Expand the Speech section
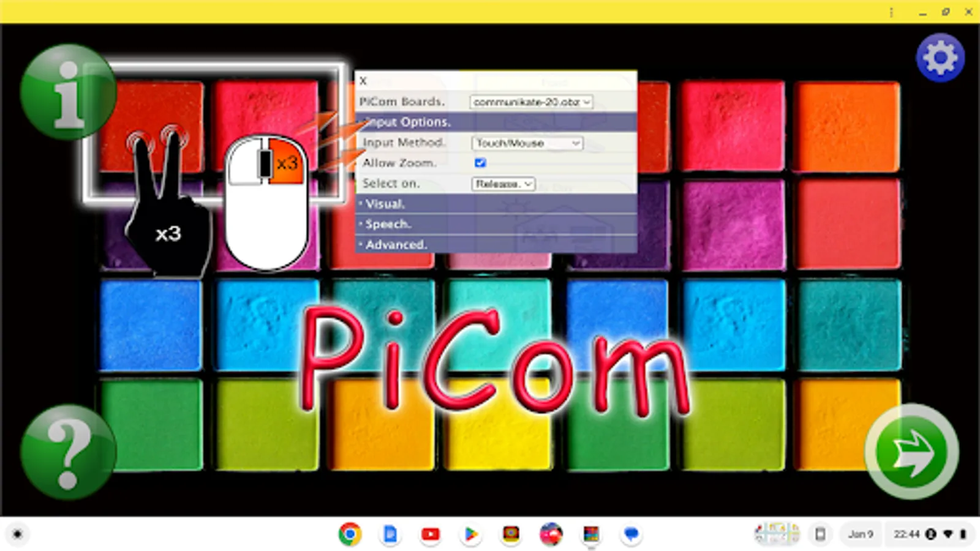 496,224
